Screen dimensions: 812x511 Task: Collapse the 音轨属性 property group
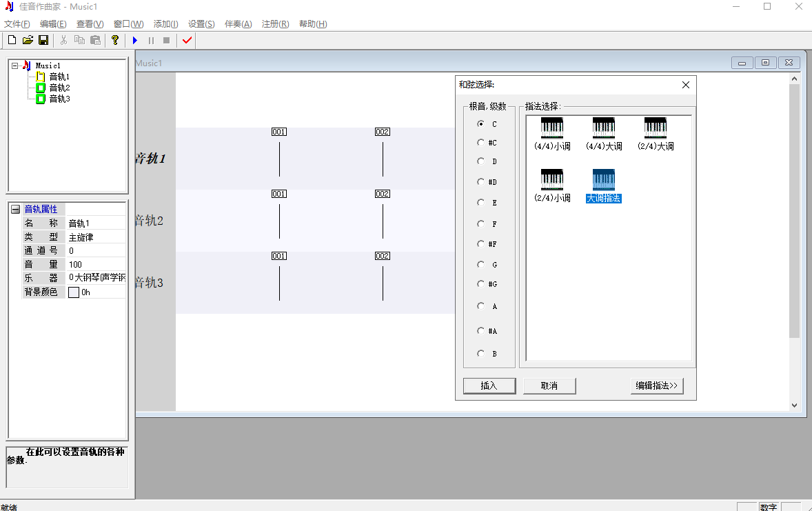coord(16,210)
